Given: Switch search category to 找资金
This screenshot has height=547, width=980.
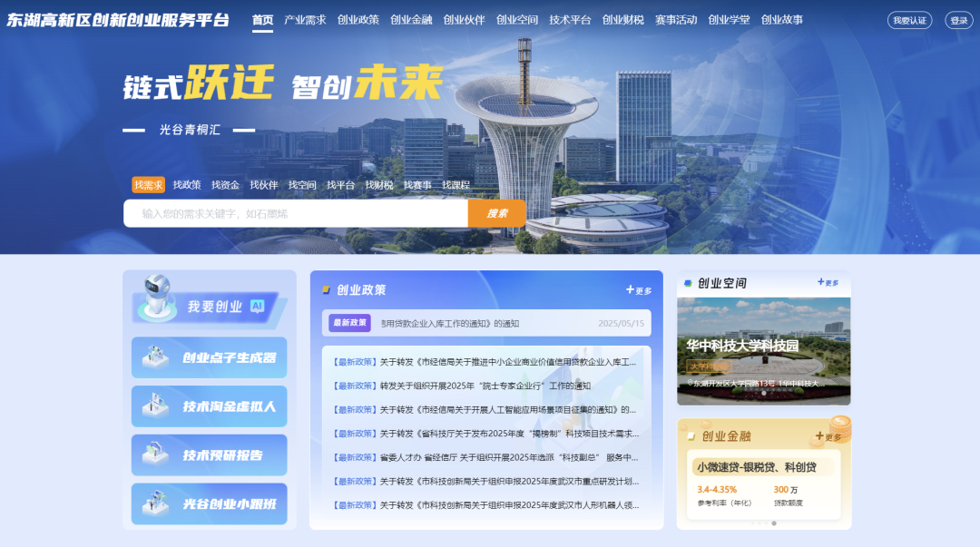Looking at the screenshot, I should (225, 185).
